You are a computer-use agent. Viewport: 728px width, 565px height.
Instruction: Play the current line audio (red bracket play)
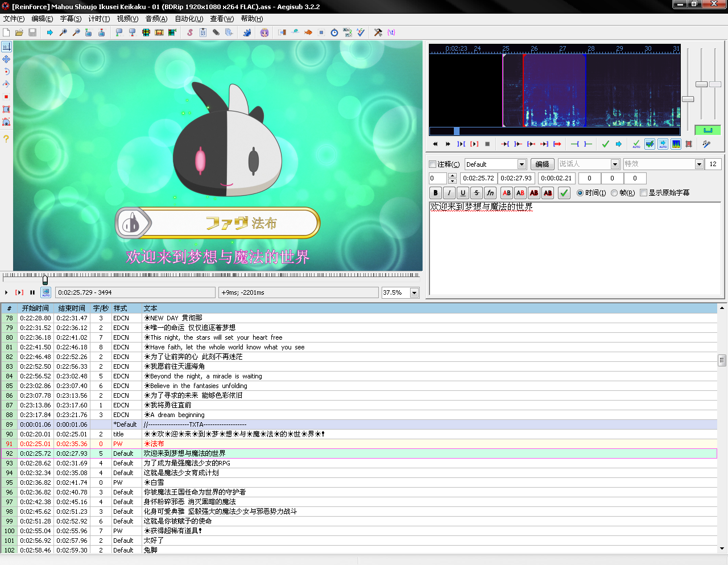click(474, 144)
